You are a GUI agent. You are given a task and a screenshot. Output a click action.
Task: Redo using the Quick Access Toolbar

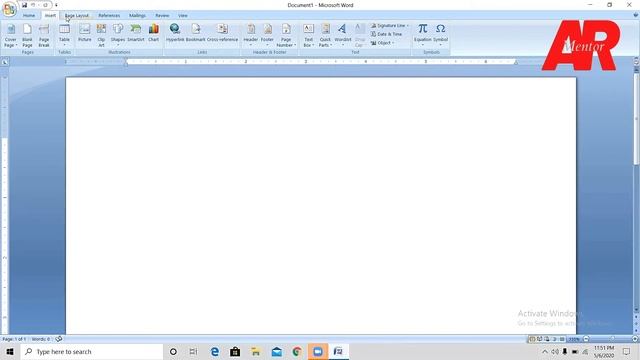coord(45,5)
